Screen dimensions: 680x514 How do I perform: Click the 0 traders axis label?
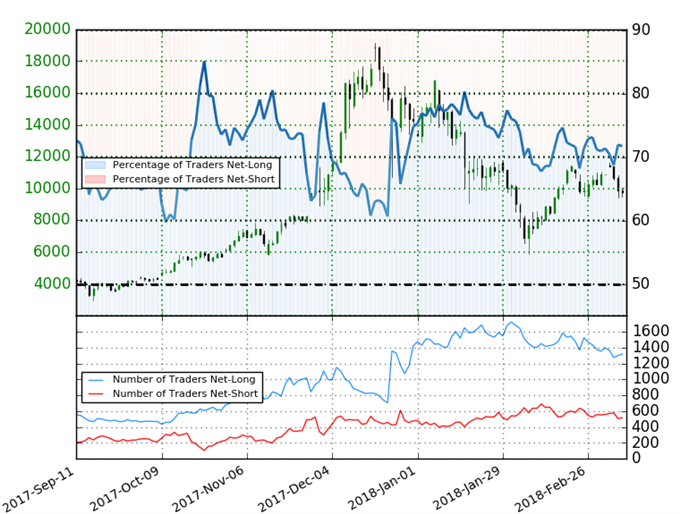click(x=637, y=458)
